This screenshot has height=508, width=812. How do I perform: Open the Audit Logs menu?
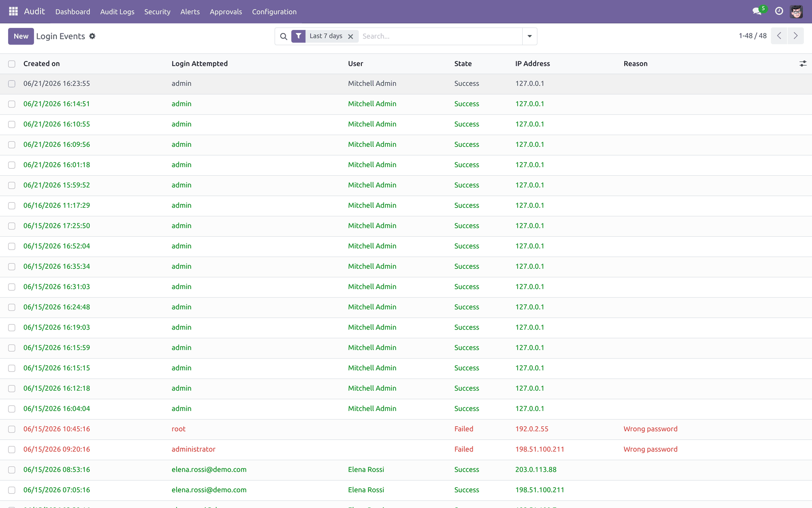click(x=117, y=12)
